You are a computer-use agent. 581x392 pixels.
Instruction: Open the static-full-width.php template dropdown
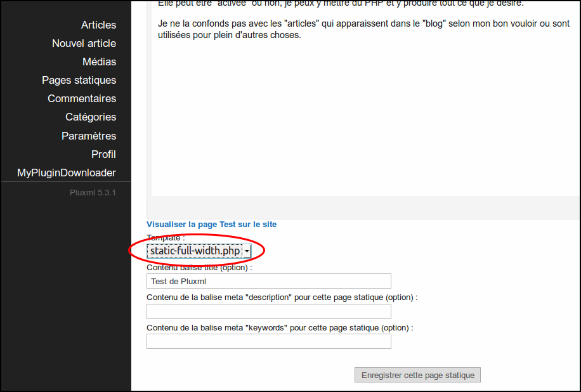coord(199,251)
